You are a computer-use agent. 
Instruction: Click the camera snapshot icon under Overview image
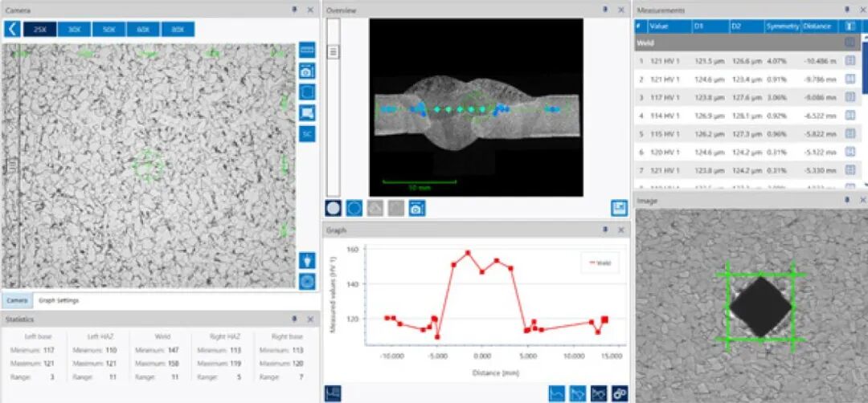(417, 208)
